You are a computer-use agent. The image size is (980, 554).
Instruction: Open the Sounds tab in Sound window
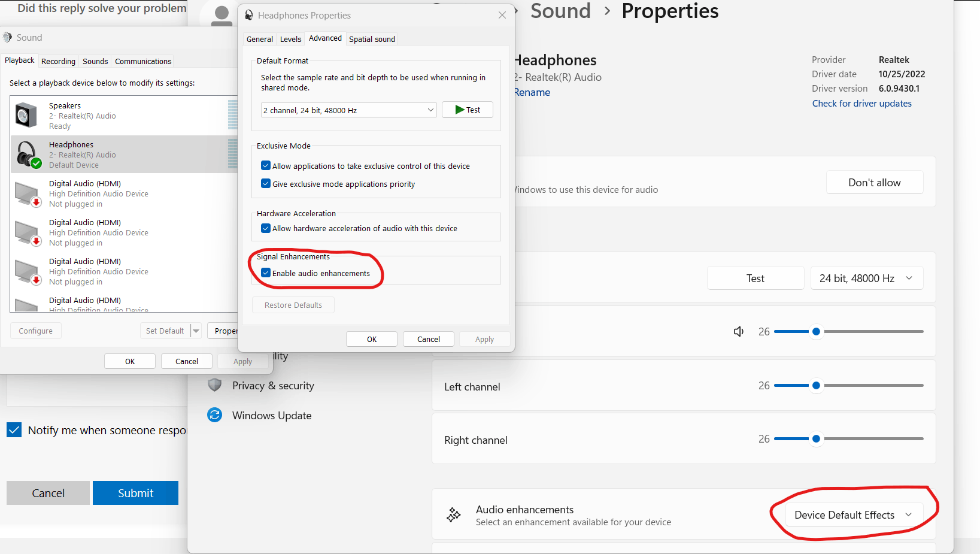pos(95,61)
